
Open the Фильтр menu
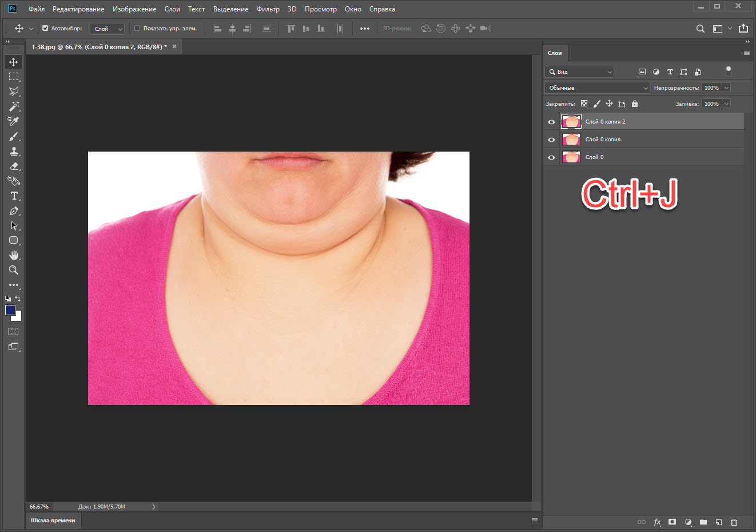pos(268,9)
